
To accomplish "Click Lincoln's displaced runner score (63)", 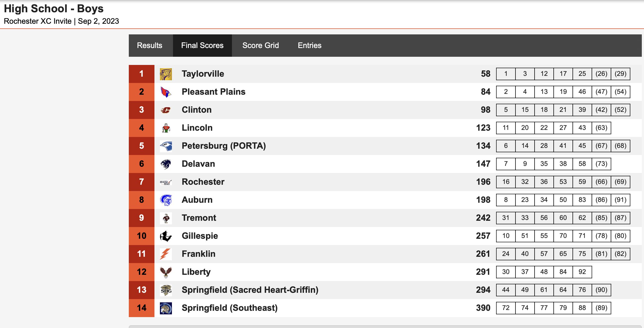I will click(x=601, y=128).
